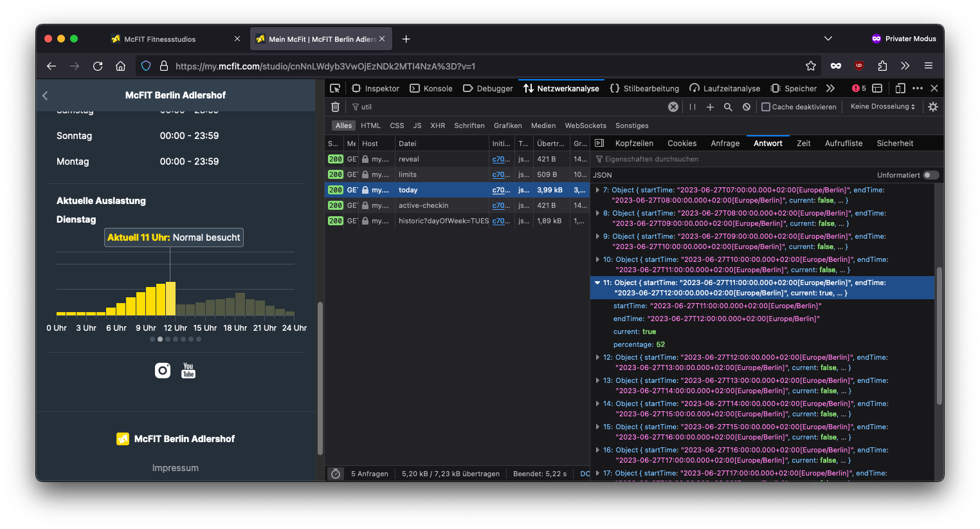980x529 pixels.
Task: Expand JSON object 7
Action: tap(597, 190)
